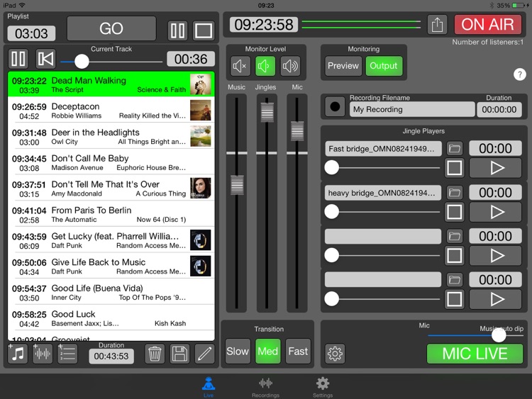Screen dimensions: 532x399
Task: Select the Fast bridge jingle name field
Action: coord(383,149)
